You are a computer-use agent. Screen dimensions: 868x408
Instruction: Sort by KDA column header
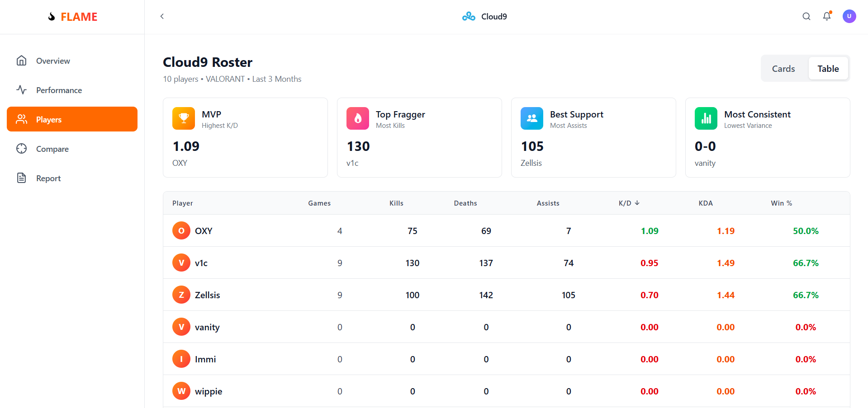pos(706,203)
